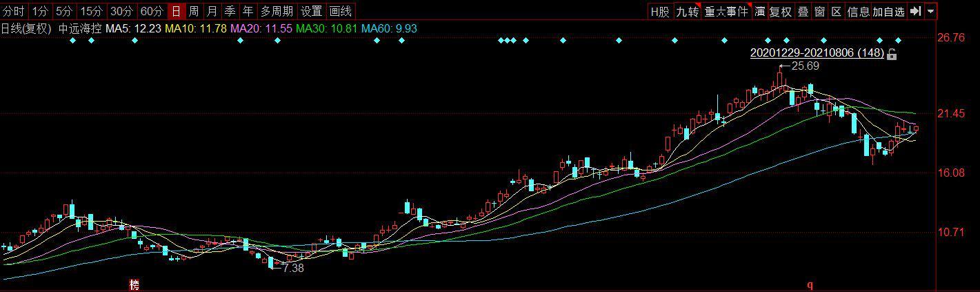
Task: Switch to the 分时 intraday tab
Action: click(14, 11)
